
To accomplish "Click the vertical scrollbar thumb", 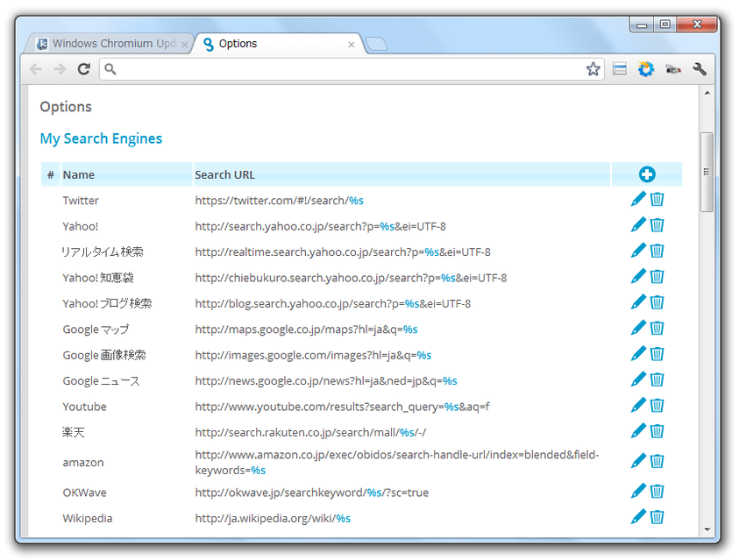I will point(707,172).
